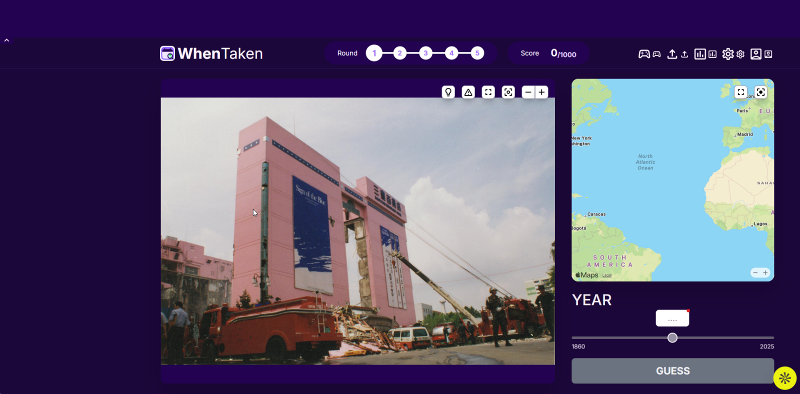This screenshot has width=800, height=394.
Task: Submit with the GUESS button
Action: coord(672,371)
